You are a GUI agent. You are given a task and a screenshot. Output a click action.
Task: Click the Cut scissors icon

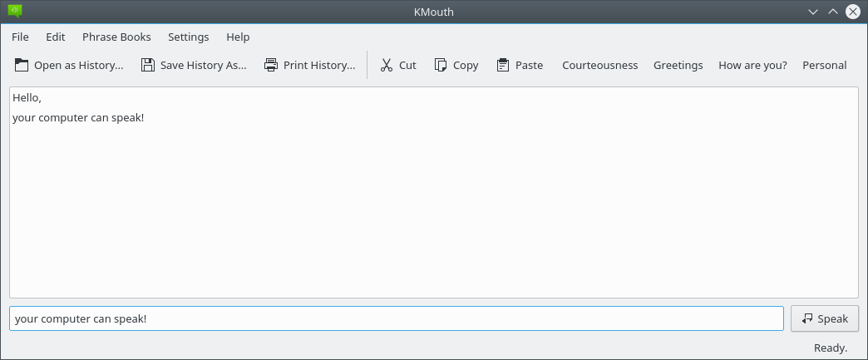[x=387, y=65]
